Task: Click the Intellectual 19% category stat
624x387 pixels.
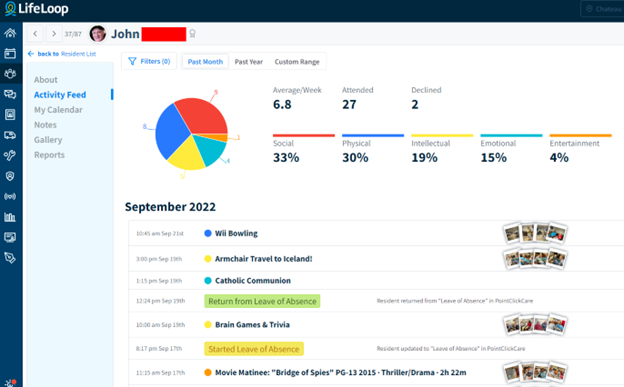Action: click(x=442, y=149)
